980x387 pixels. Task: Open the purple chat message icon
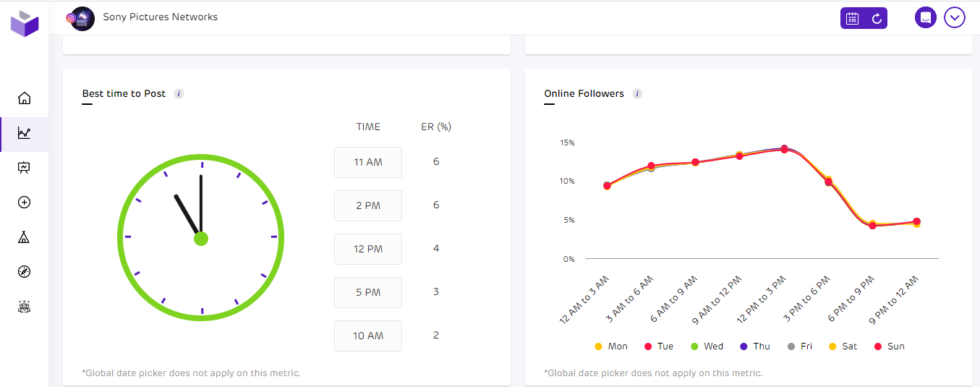coord(925,17)
